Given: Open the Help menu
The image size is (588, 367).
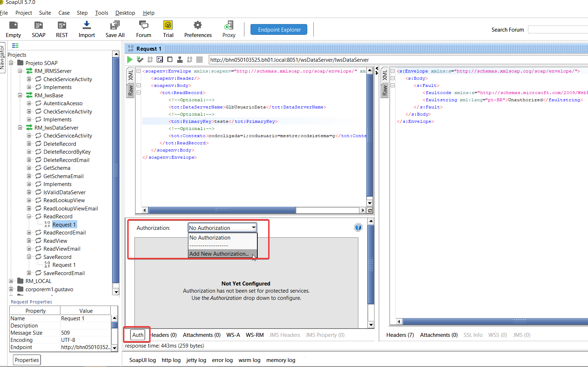Looking at the screenshot, I should coord(148,13).
